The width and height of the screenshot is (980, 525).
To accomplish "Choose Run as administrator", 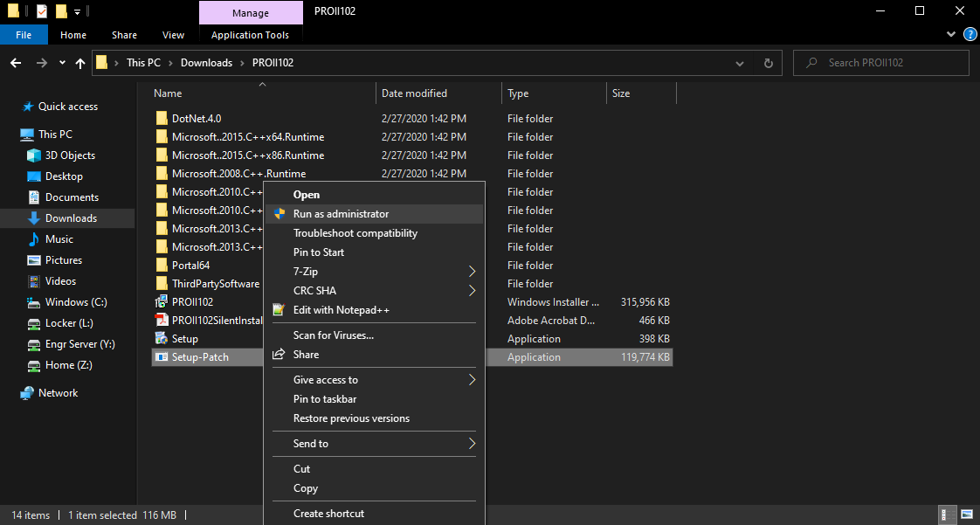I will tap(341, 214).
